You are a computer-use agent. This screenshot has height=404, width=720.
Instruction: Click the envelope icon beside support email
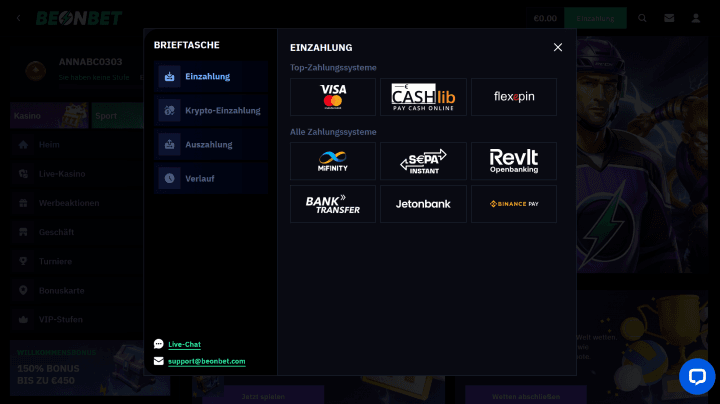pyautogui.click(x=158, y=361)
